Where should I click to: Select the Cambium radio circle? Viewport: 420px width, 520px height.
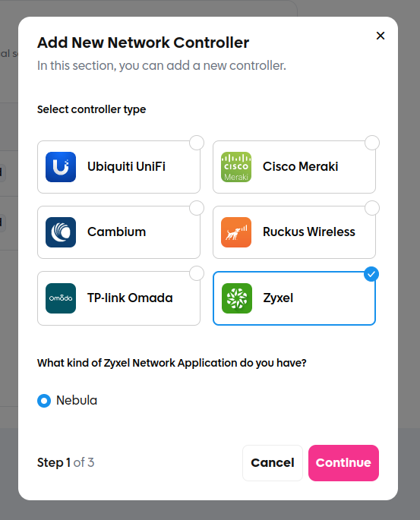(197, 208)
